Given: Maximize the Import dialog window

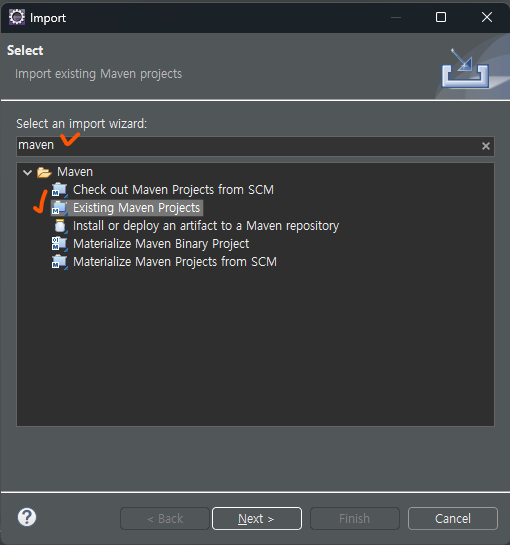Looking at the screenshot, I should pyautogui.click(x=441, y=17).
